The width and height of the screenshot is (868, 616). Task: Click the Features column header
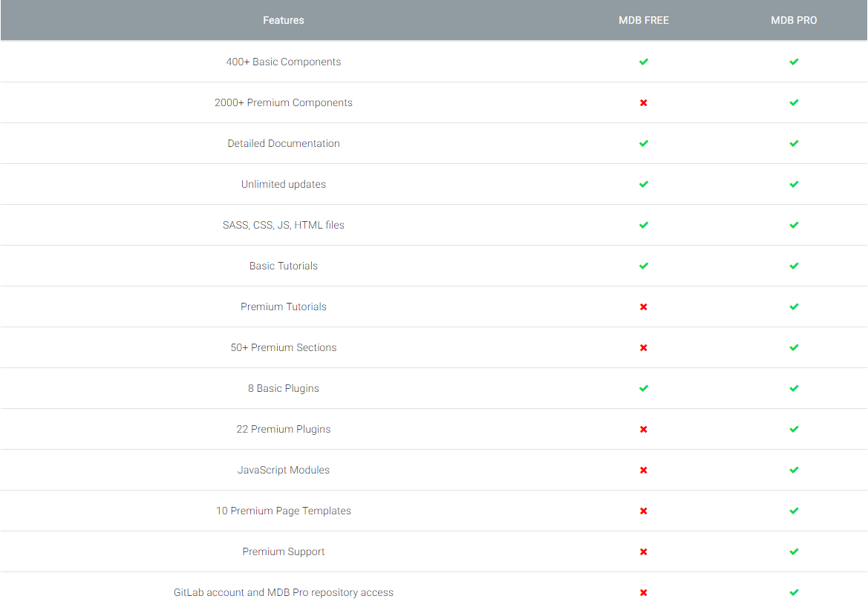pos(284,20)
